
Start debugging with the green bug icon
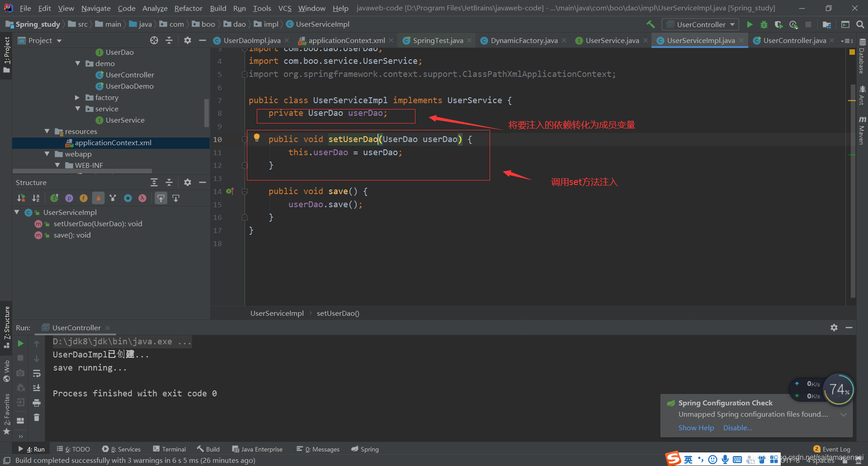[x=764, y=24]
